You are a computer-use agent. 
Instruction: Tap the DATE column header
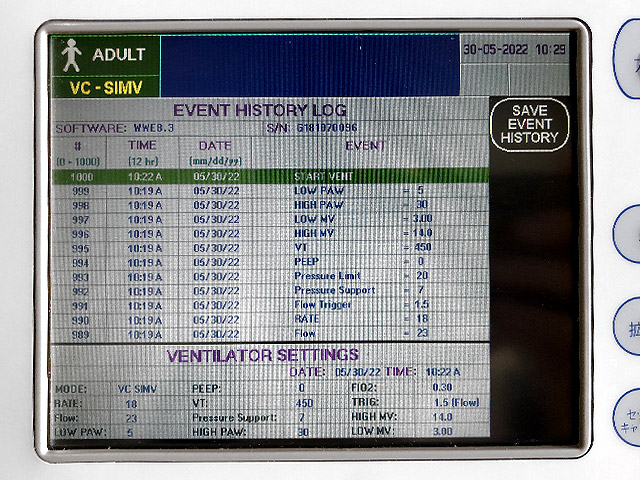click(215, 153)
